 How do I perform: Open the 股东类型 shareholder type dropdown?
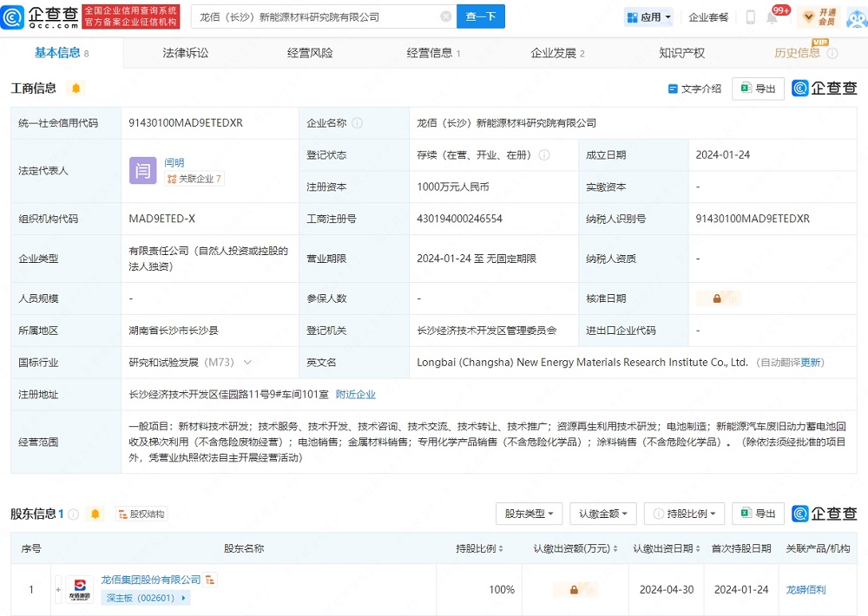click(529, 514)
